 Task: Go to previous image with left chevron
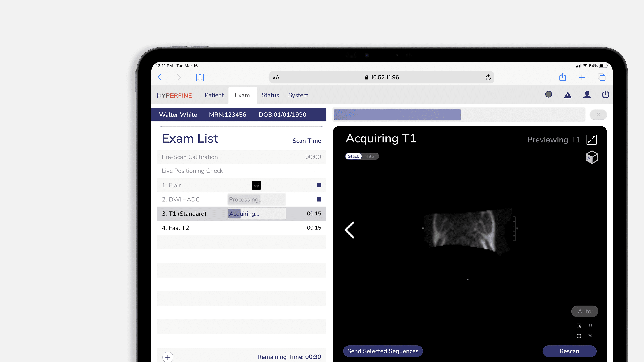(349, 230)
